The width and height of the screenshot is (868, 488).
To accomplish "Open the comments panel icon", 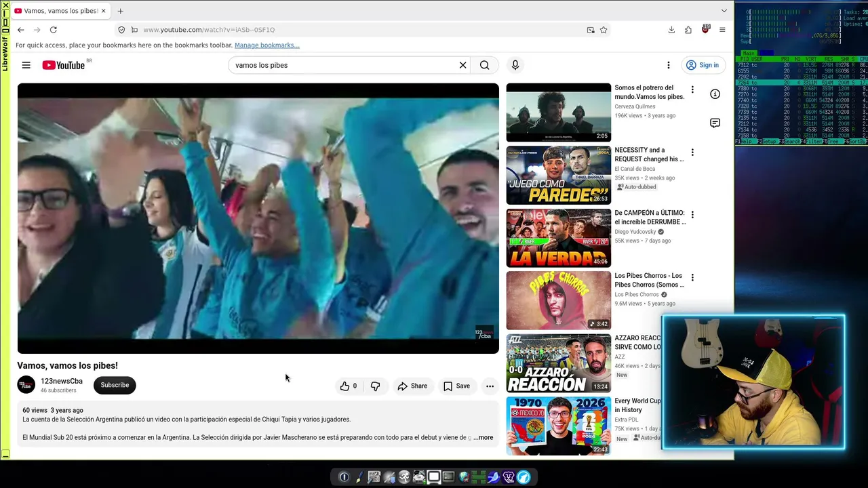I will pos(715,123).
